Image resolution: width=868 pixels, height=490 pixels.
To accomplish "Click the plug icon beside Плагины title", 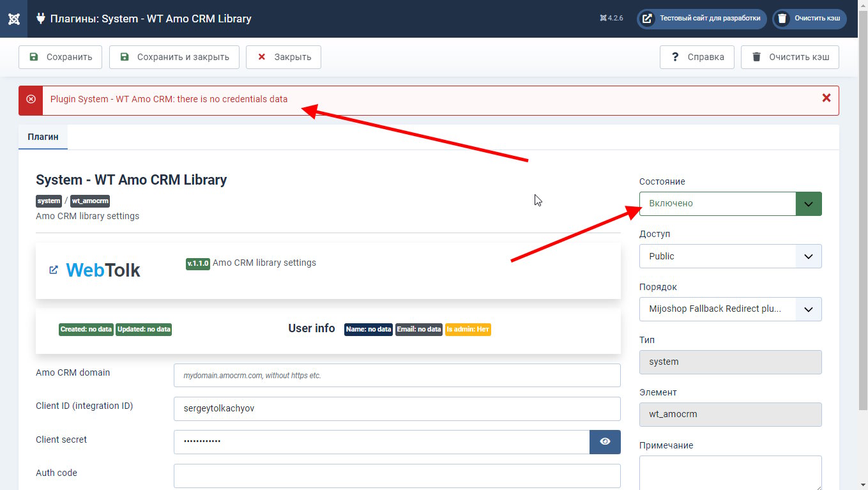I will click(41, 19).
